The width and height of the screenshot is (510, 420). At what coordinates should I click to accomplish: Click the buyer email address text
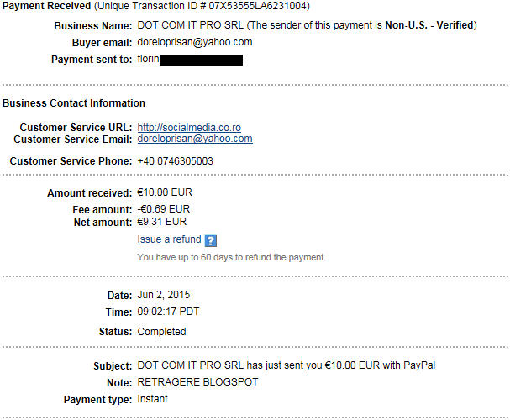point(194,42)
